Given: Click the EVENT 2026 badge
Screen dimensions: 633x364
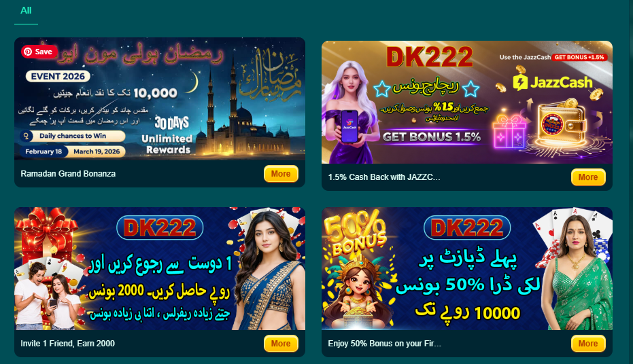Looking at the screenshot, I should (58, 76).
